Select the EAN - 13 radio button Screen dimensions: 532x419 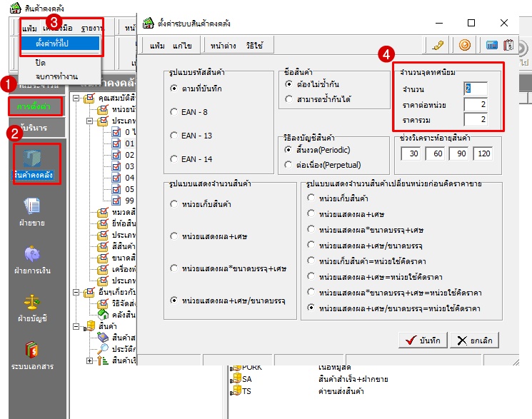[x=174, y=135]
